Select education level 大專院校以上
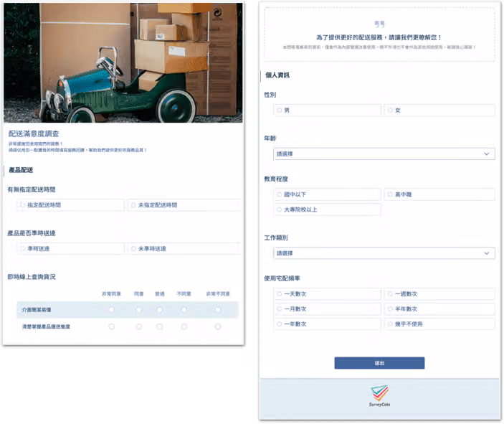The width and height of the screenshot is (504, 424). tap(328, 209)
